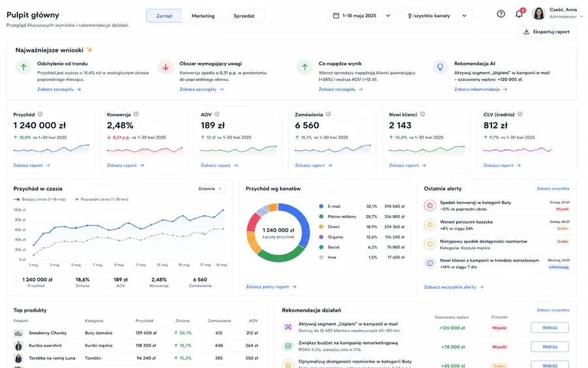Open Zobacz raport on the Zamówienia card
This screenshot has height=368, width=588.
pyautogui.click(x=313, y=165)
